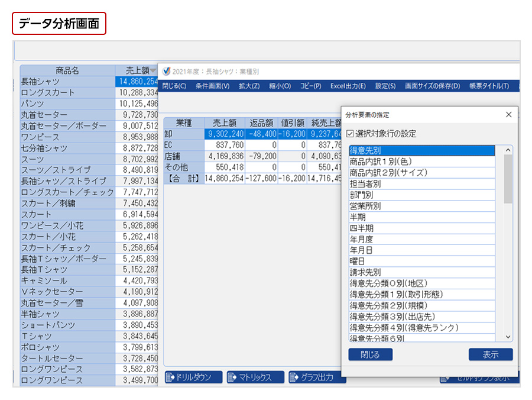Click the 縮小(O) menu item
Screen dimensions: 532x400
tap(280, 86)
